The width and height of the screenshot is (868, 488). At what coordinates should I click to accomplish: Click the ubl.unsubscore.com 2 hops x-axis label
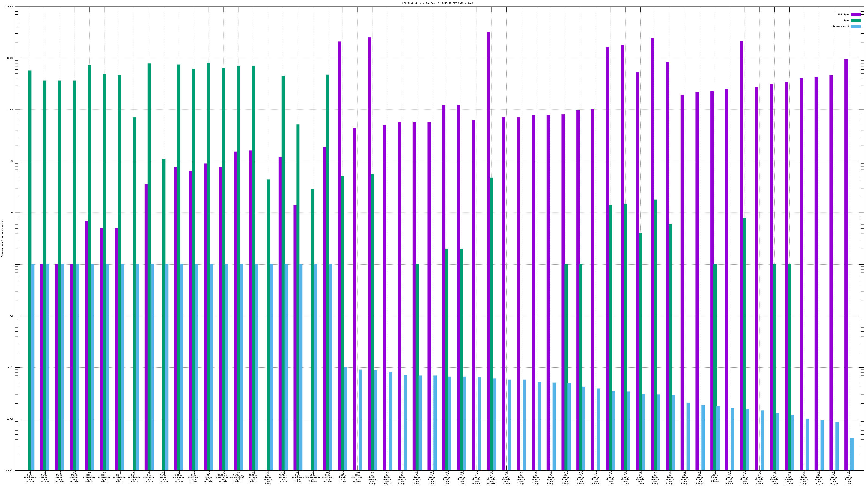[x=313, y=477]
